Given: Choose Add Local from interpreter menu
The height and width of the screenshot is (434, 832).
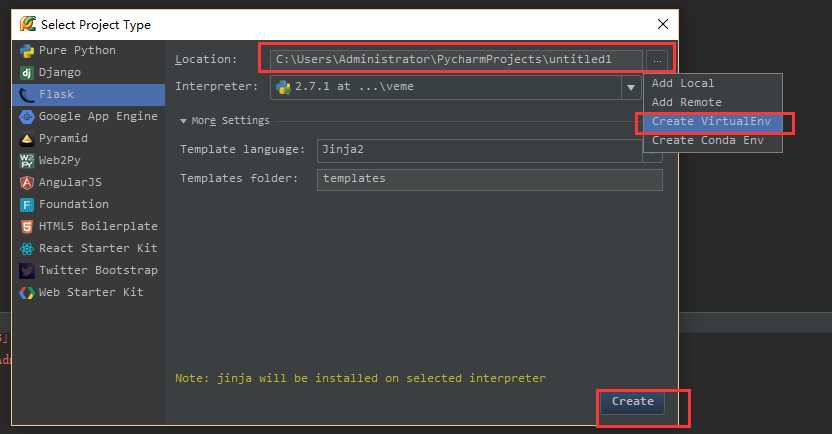Looking at the screenshot, I should [x=713, y=83].
